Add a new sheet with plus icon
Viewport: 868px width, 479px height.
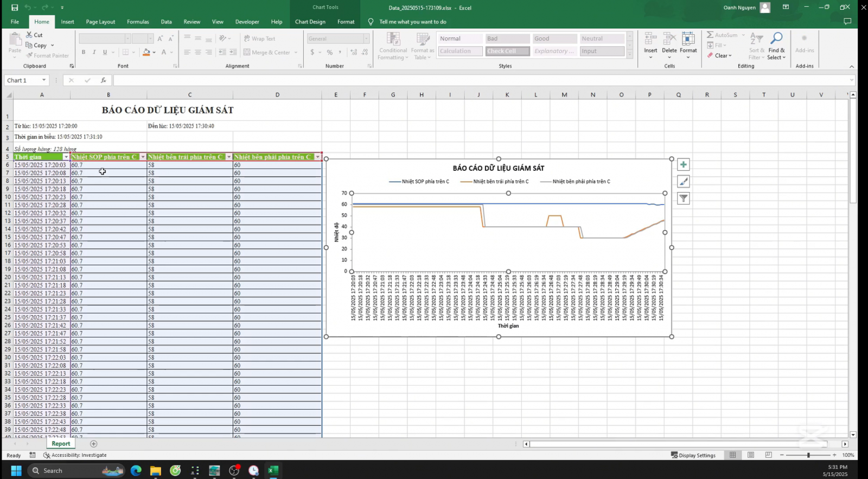(93, 444)
